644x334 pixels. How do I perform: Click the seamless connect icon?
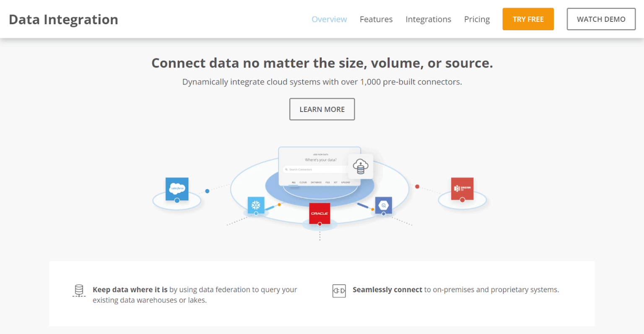point(339,290)
